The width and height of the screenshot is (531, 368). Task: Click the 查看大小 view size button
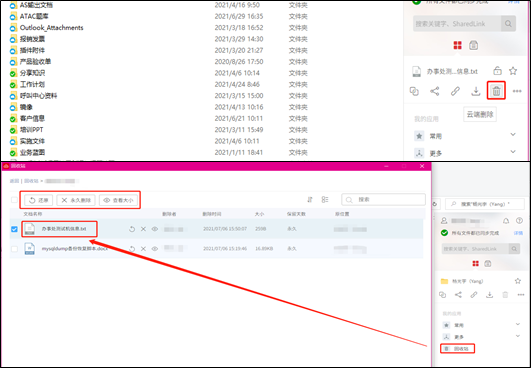[118, 200]
